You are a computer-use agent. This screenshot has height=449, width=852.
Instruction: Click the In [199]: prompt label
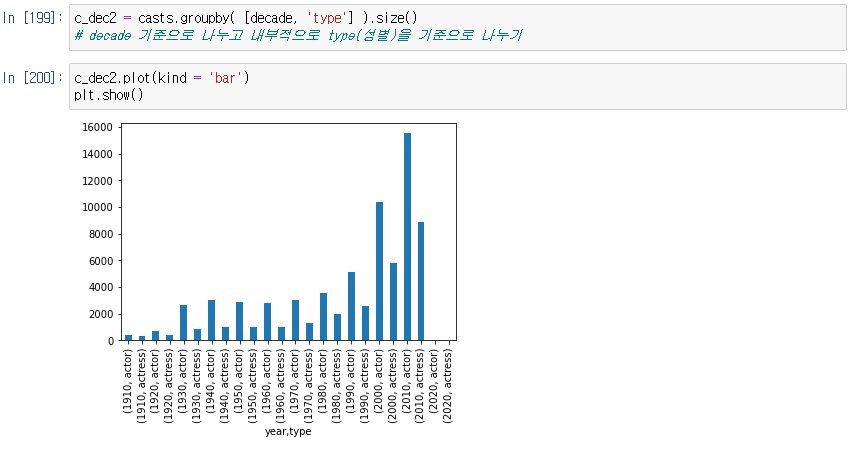(x=32, y=18)
